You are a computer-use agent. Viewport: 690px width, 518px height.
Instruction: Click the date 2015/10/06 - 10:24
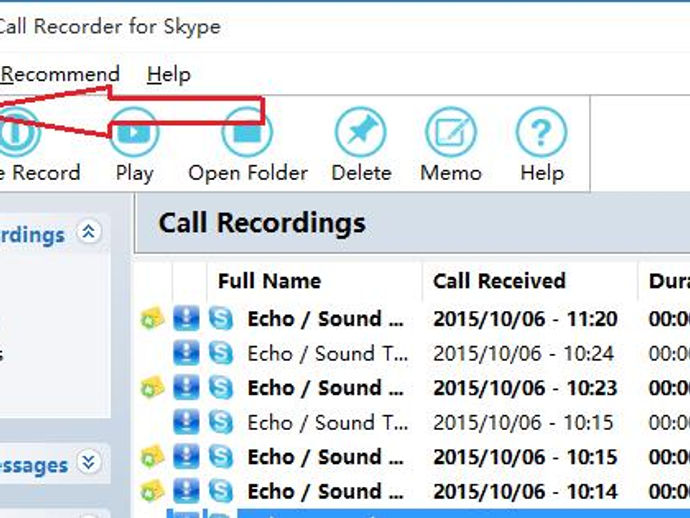(523, 353)
